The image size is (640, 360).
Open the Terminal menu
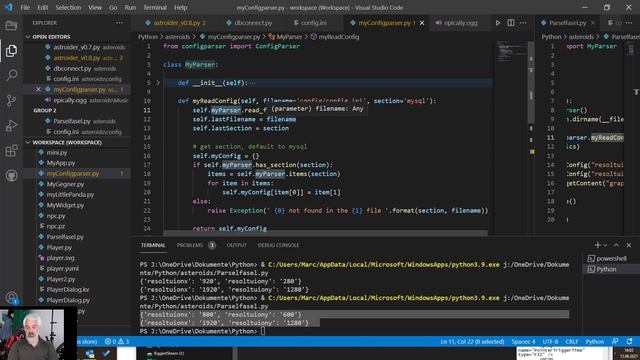pyautogui.click(x=155, y=7)
